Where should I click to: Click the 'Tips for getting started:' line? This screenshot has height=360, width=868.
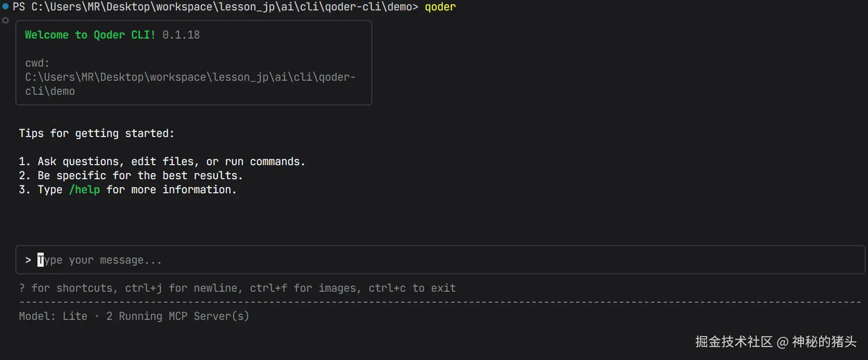(97, 133)
